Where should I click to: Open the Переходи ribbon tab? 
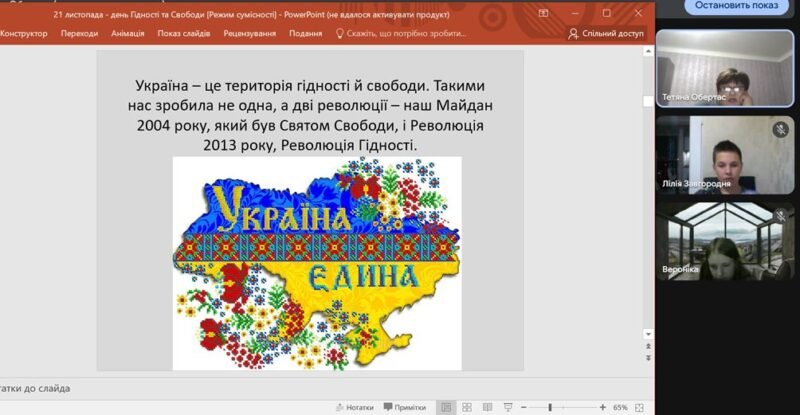pos(79,33)
